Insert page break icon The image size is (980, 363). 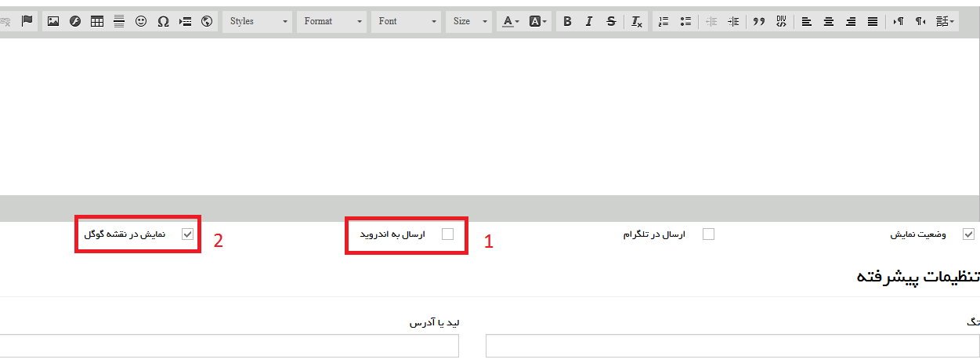[x=185, y=21]
